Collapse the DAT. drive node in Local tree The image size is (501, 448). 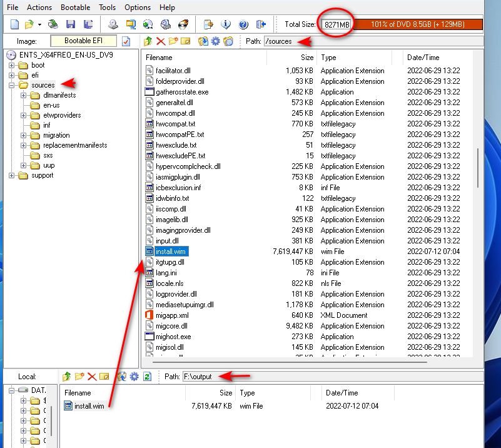click(11, 390)
